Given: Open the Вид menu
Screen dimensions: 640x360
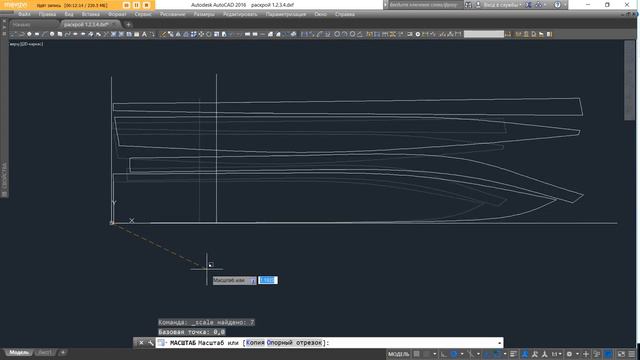Looking at the screenshot, I should (x=69, y=14).
